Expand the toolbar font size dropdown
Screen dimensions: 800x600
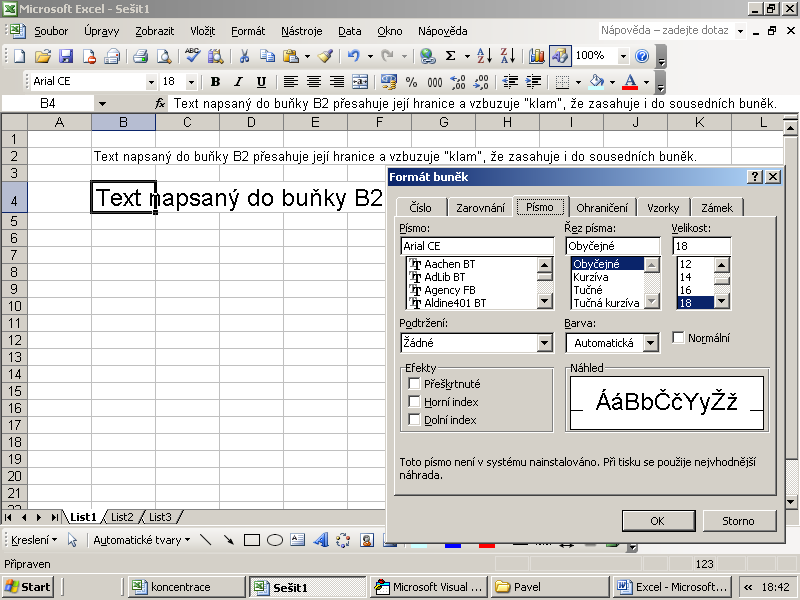[x=191, y=82]
